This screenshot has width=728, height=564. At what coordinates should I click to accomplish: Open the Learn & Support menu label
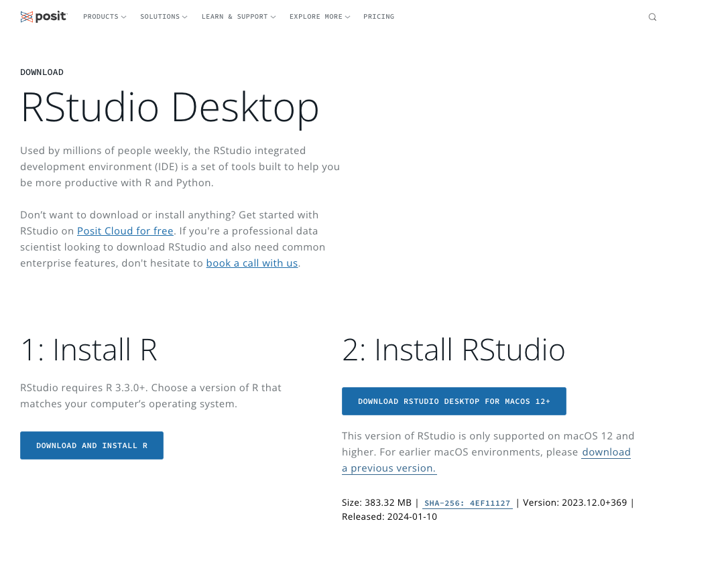click(x=234, y=17)
